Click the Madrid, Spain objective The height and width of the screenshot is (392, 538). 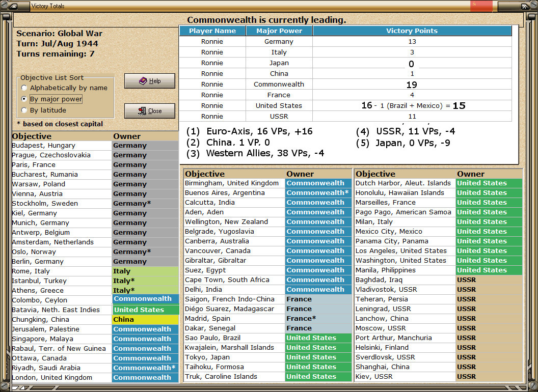coord(207,318)
